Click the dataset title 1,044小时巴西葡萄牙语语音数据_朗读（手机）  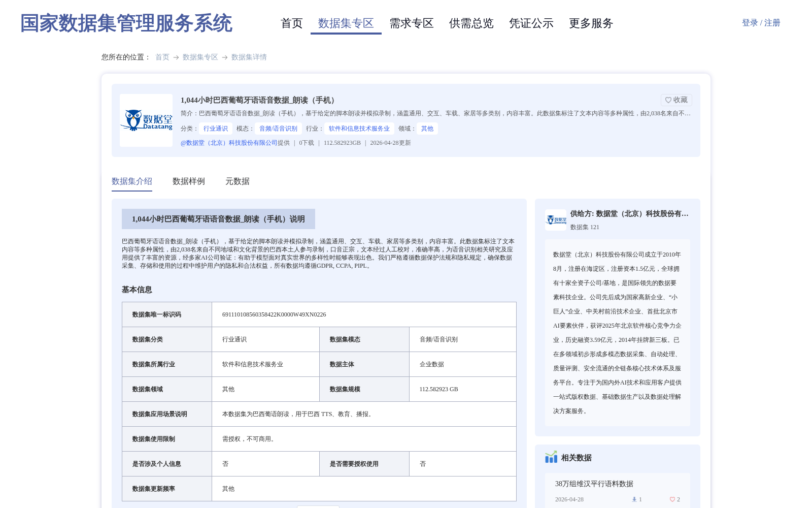pos(259,100)
